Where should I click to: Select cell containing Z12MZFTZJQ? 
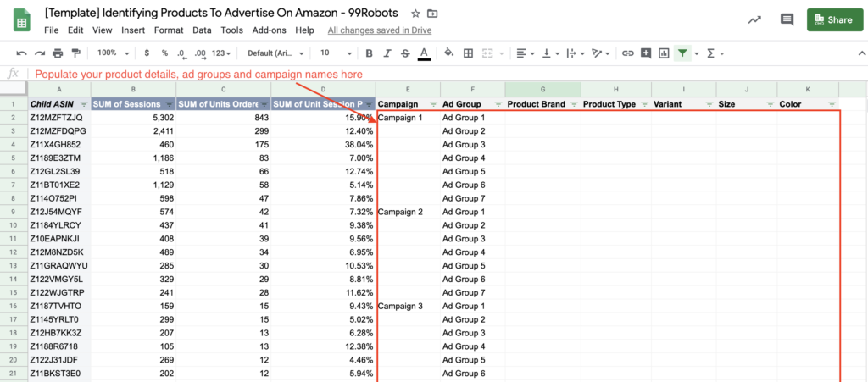tap(59, 118)
